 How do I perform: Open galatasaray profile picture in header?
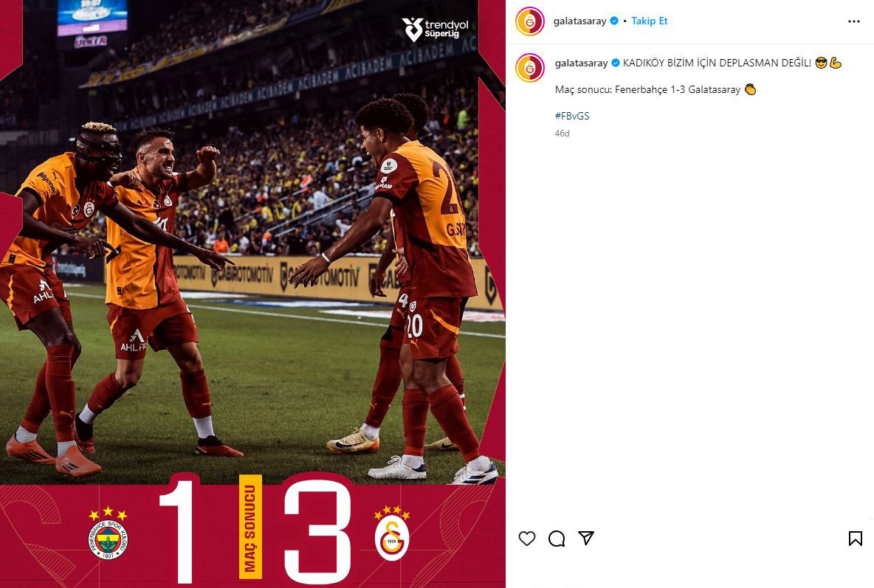pos(530,21)
